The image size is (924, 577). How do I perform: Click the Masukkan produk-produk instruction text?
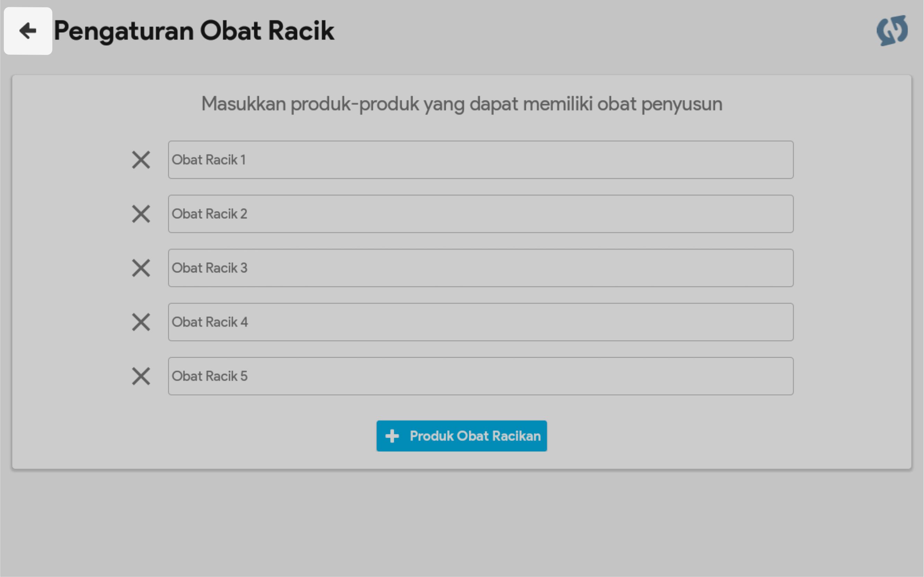(462, 104)
